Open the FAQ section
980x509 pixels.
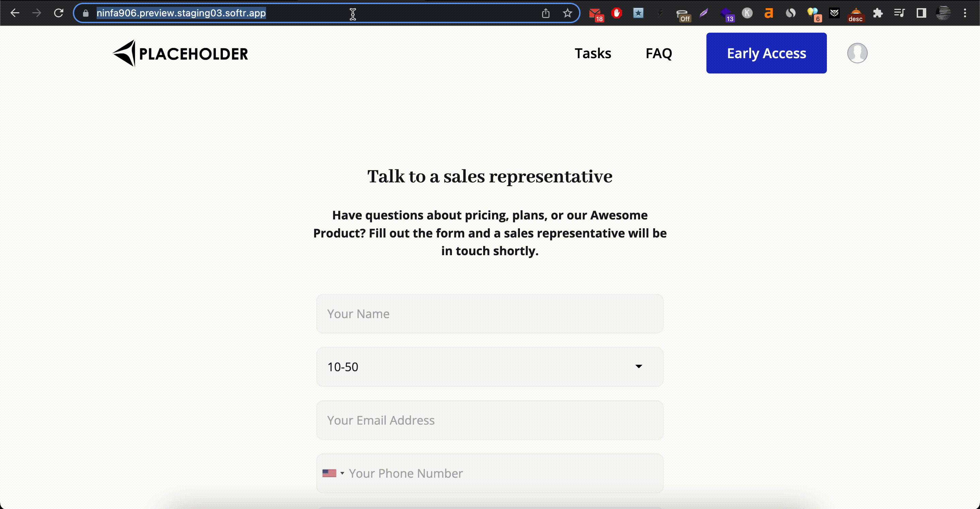658,53
